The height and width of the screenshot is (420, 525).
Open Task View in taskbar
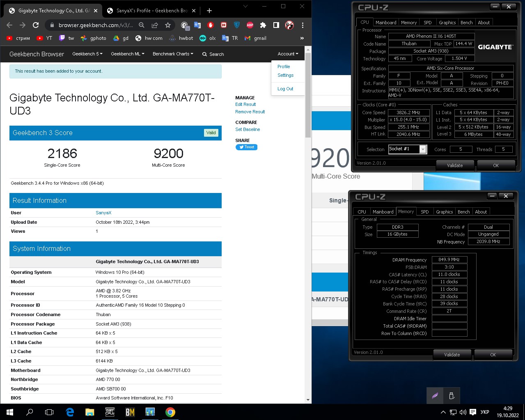coord(49,412)
